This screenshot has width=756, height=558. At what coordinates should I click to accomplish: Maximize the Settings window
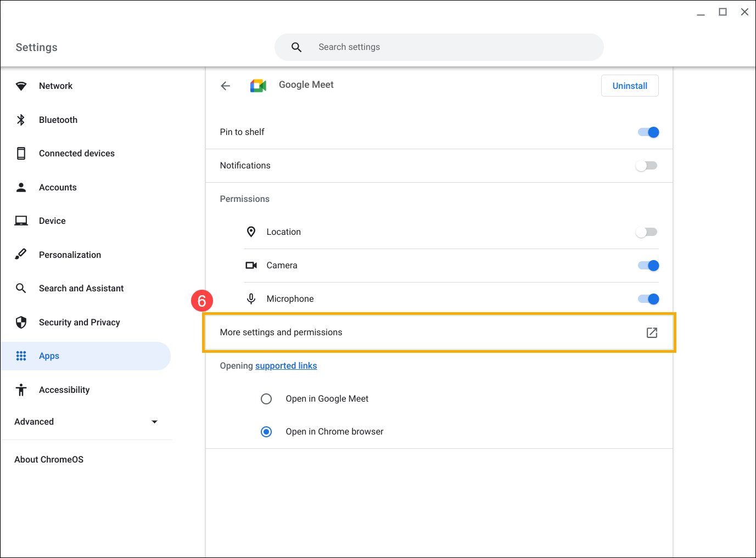click(x=723, y=12)
